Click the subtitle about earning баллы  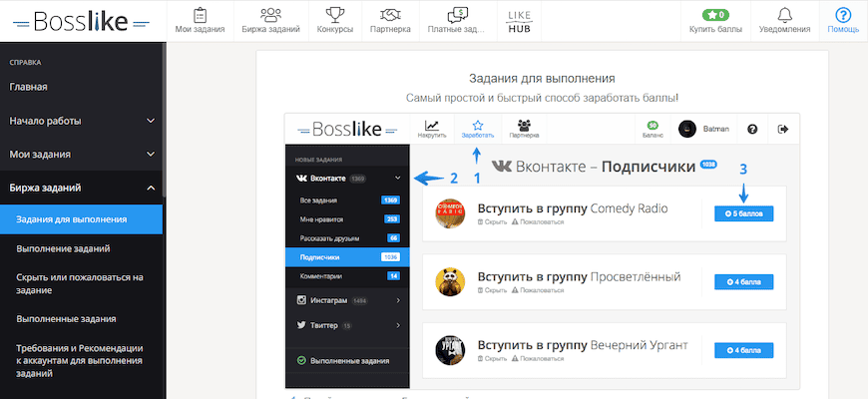pyautogui.click(x=542, y=98)
